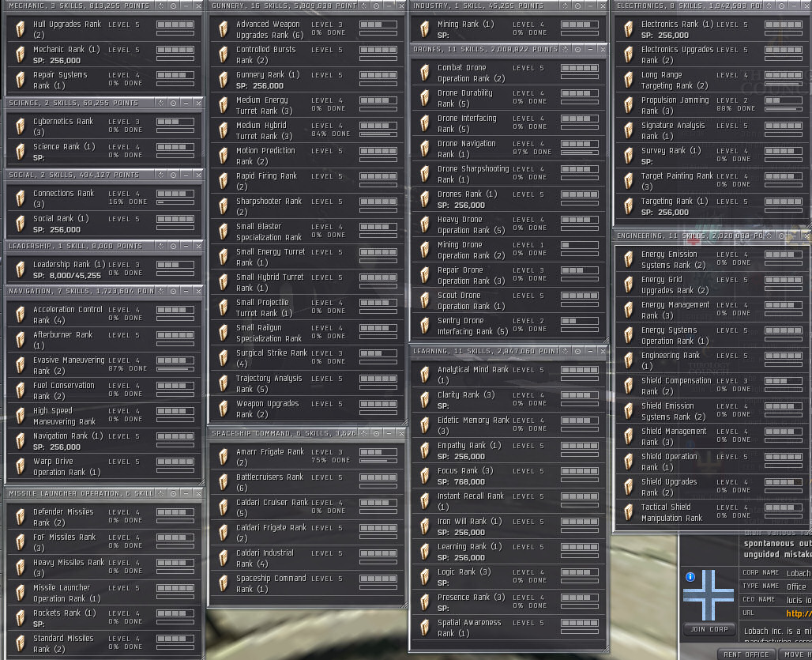Select the Eidetic Memory Rank skill row
The height and width of the screenshot is (660, 812).
click(507, 425)
